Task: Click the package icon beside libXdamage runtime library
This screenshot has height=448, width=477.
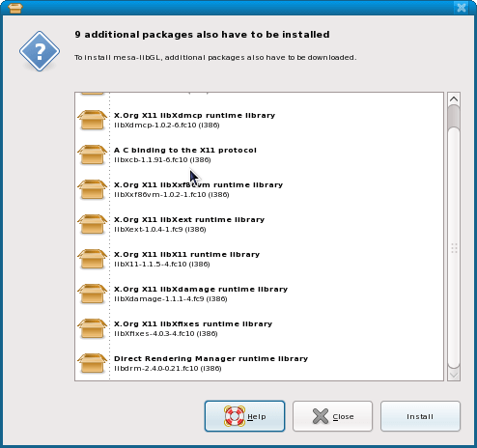Action: [x=92, y=294]
